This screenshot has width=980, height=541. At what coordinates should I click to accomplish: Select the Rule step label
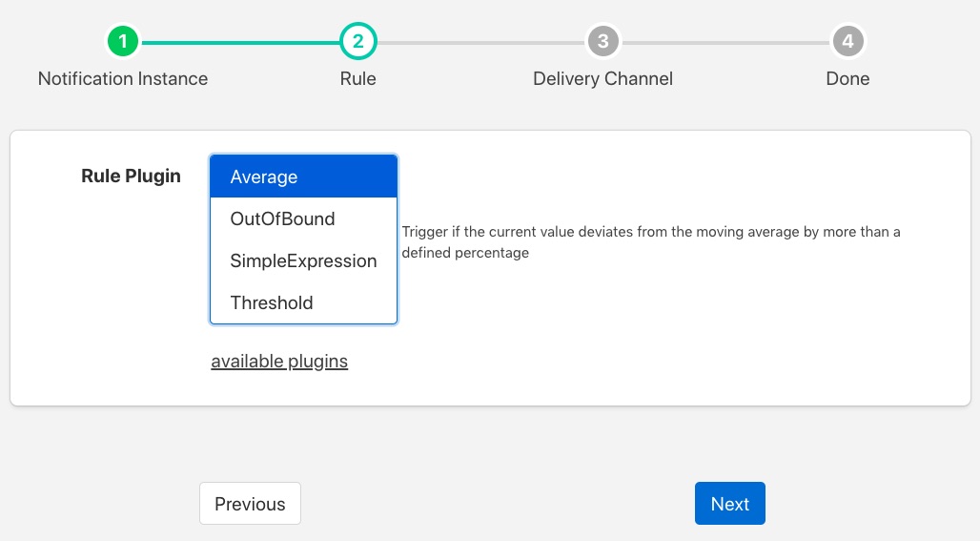pos(358,79)
